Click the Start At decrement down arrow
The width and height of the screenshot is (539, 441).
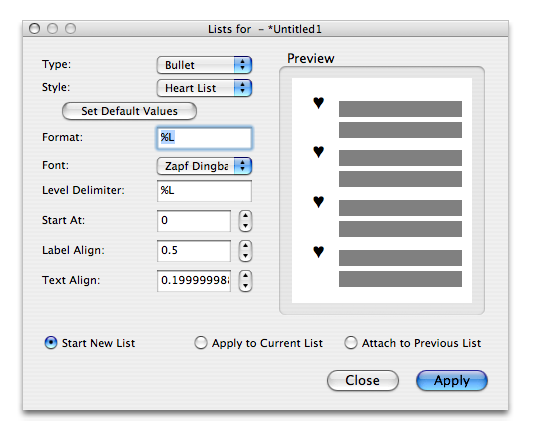tap(245, 226)
